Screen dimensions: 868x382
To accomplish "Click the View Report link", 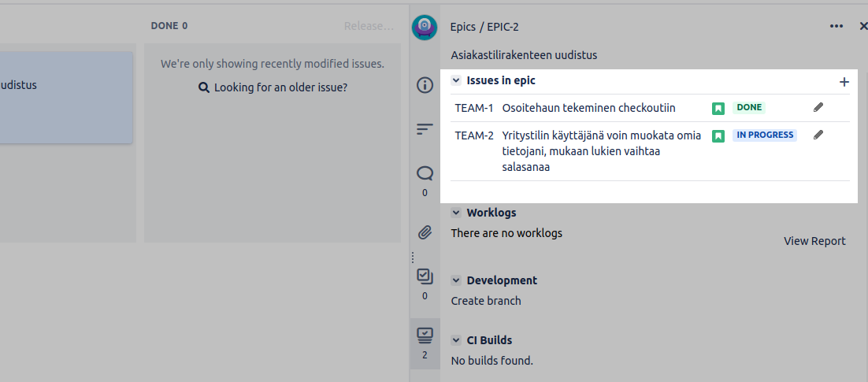I will [814, 241].
